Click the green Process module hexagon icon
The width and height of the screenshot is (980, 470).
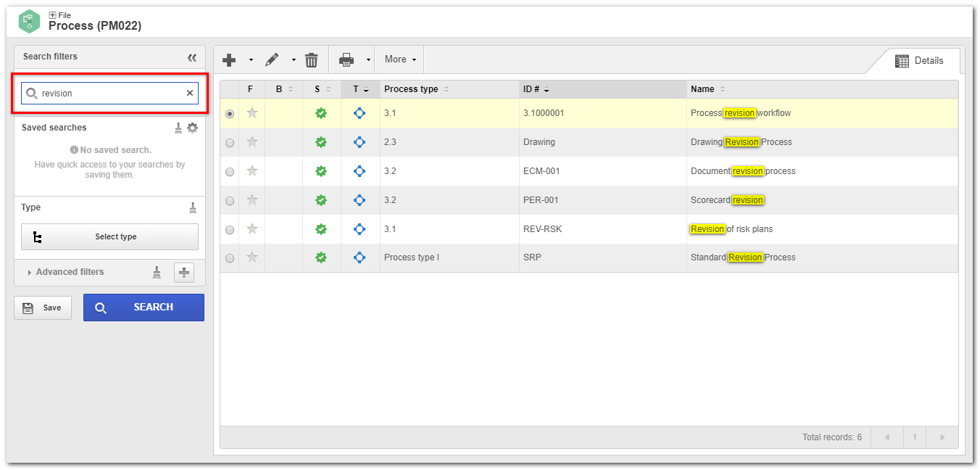coord(30,21)
